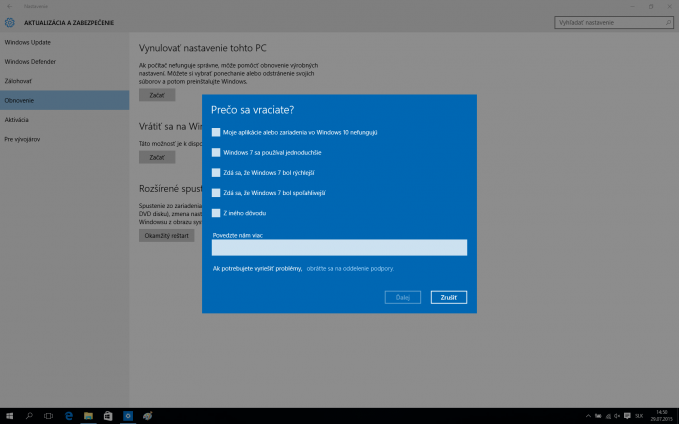Click Začať under 'Vynulovať nastavenie tohto PC'
Image resolution: width=679 pixels, height=424 pixels.
(157, 95)
